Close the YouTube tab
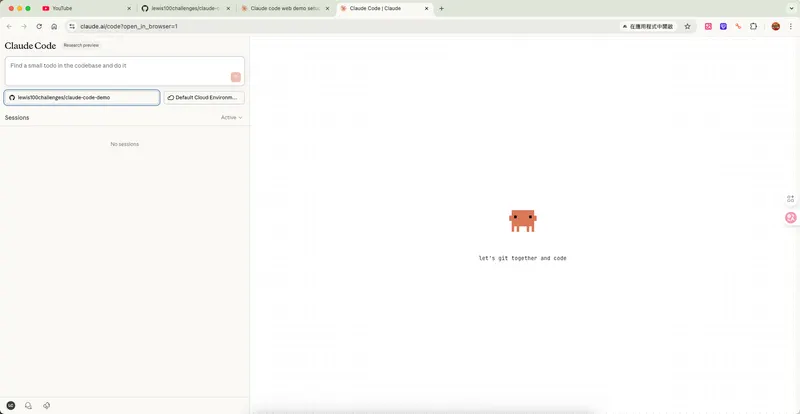Screen dimensions: 800x414 129,9
